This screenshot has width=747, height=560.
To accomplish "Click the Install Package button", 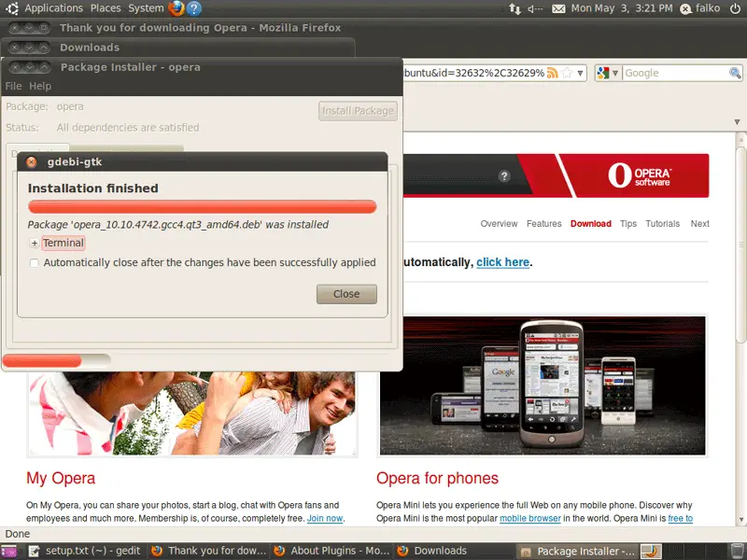I will point(358,111).
